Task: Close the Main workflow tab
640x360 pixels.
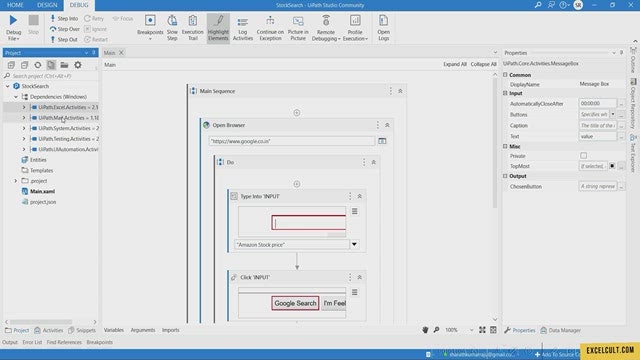Action: [121, 53]
